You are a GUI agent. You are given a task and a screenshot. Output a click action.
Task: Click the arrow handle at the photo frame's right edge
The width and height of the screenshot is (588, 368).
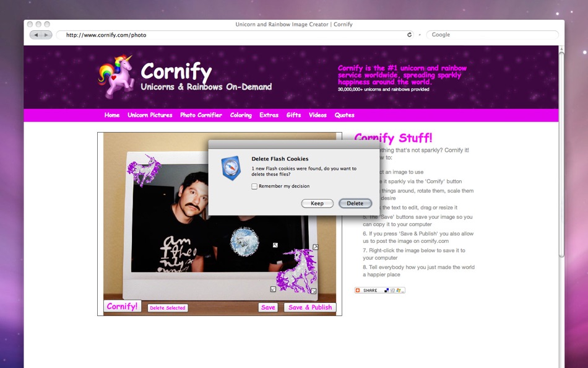click(316, 247)
